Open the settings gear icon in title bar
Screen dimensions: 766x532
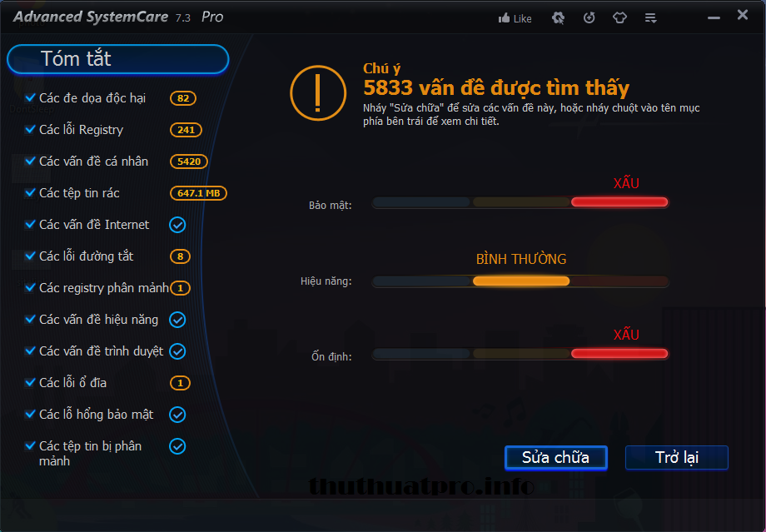coord(558,18)
